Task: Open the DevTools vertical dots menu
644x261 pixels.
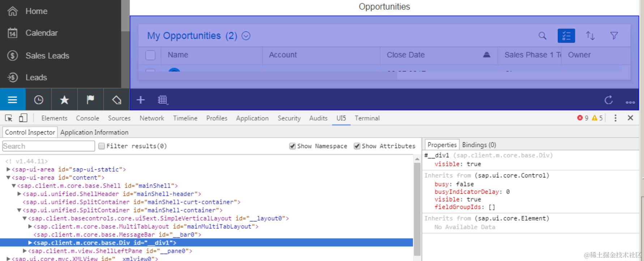Action: (x=615, y=118)
